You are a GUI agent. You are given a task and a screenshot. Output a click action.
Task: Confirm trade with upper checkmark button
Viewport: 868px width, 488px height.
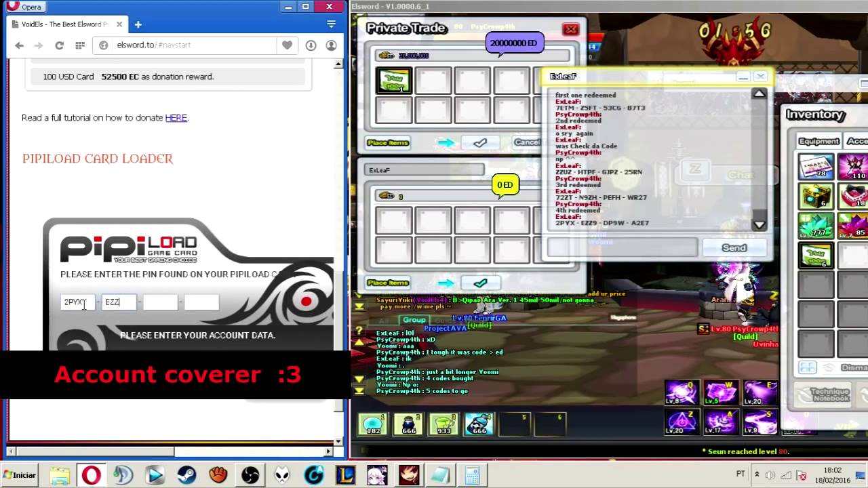click(480, 142)
